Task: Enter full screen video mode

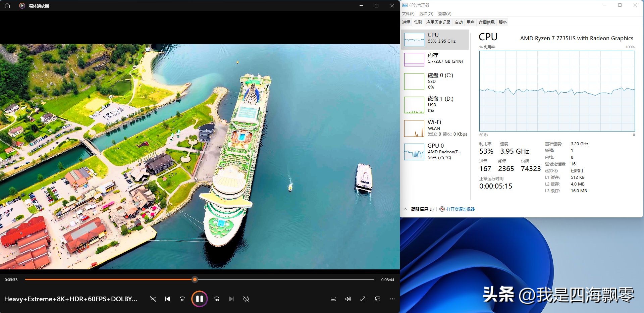Action: point(363,299)
